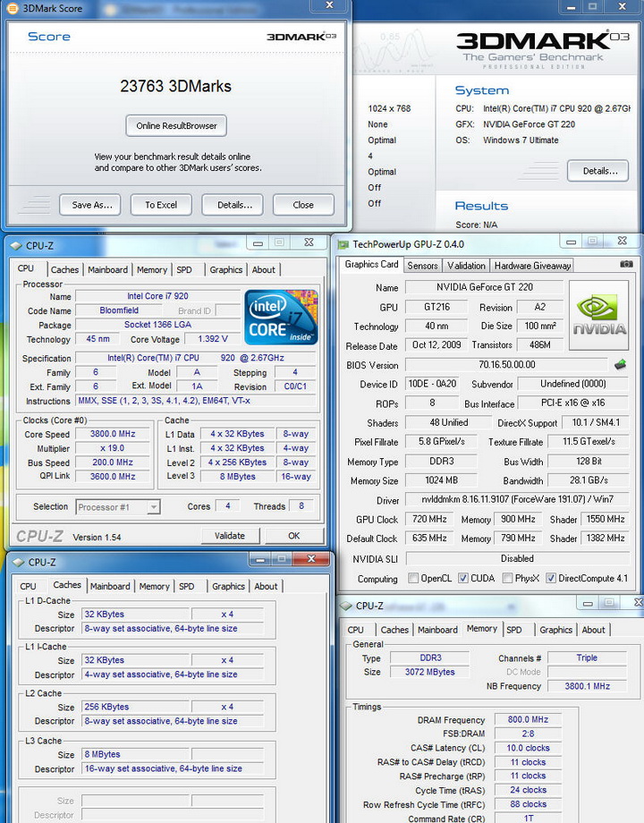
Task: Click the title icon of the CPU-Z CPU tab window
Action: click(x=16, y=246)
